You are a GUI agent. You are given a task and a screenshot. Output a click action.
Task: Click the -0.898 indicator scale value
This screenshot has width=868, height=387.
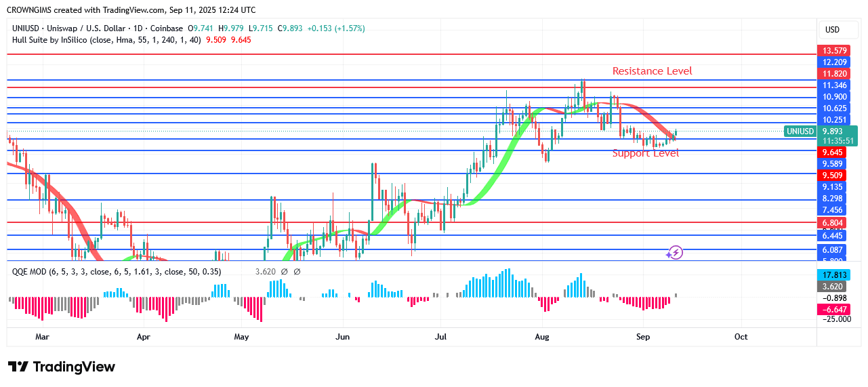(833, 298)
